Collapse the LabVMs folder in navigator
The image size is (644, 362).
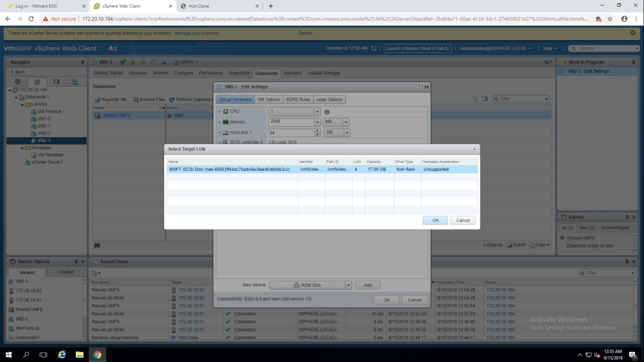tap(22, 104)
